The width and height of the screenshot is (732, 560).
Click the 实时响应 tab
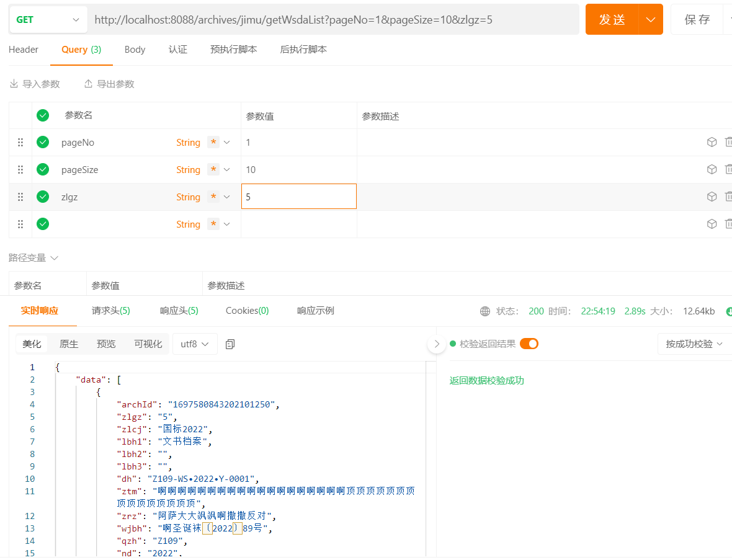pos(40,311)
